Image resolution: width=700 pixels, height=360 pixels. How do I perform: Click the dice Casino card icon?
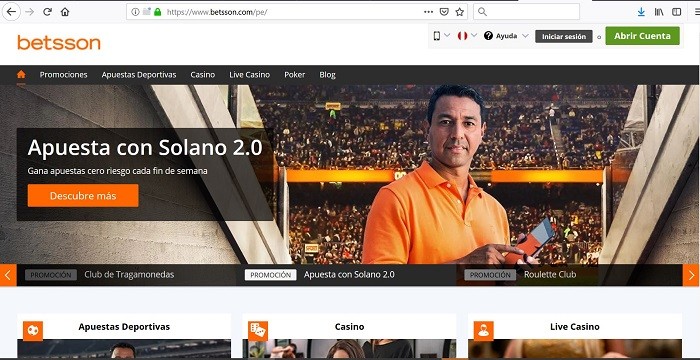tap(258, 331)
